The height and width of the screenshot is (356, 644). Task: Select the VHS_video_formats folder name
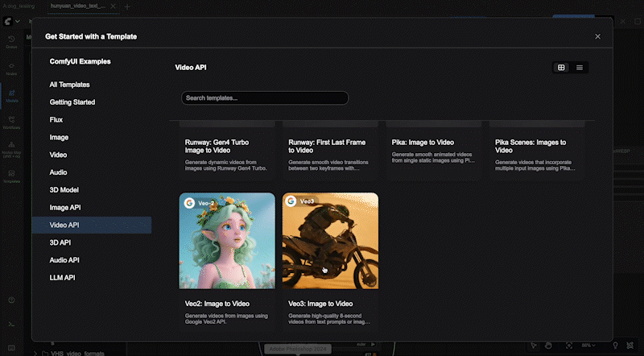coord(77,353)
